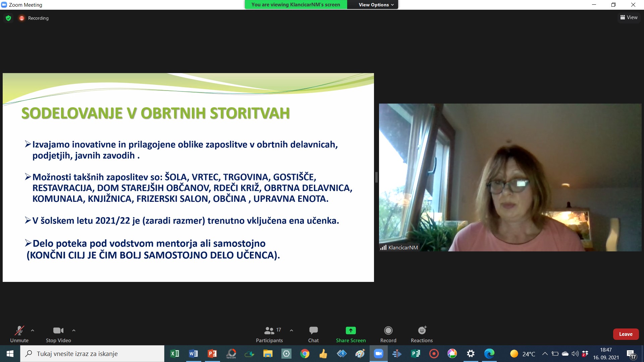The image size is (644, 362).
Task: Open File Explorer from the taskbar
Action: coord(268,354)
